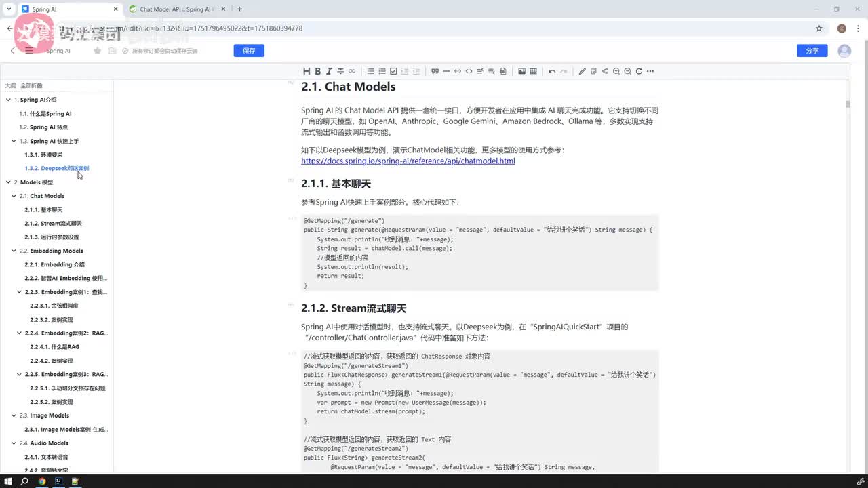Collapse the 2.2. Embedding Models node
This screenshot has height=488, width=868.
pyautogui.click(x=14, y=251)
